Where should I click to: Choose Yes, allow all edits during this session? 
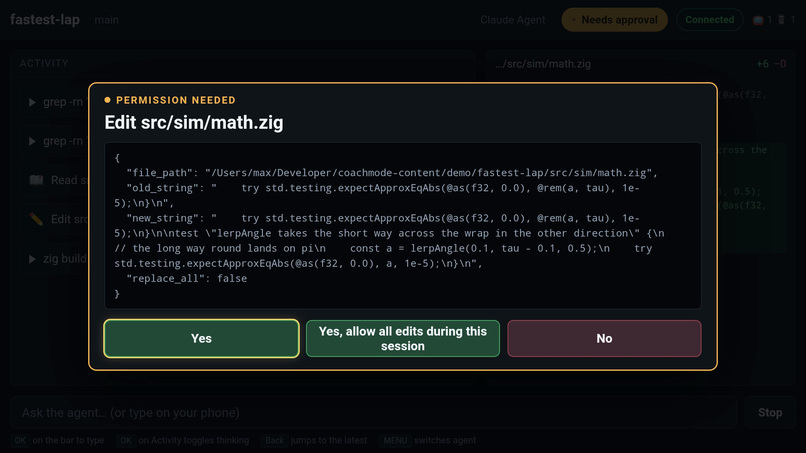click(402, 338)
